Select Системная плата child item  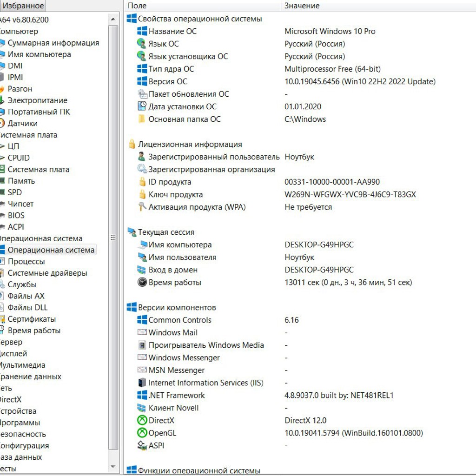38,169
